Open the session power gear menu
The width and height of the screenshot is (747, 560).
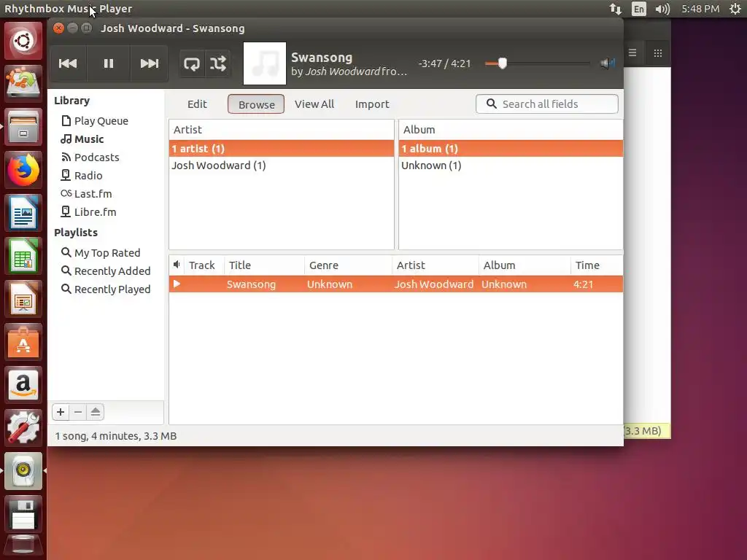(x=735, y=9)
